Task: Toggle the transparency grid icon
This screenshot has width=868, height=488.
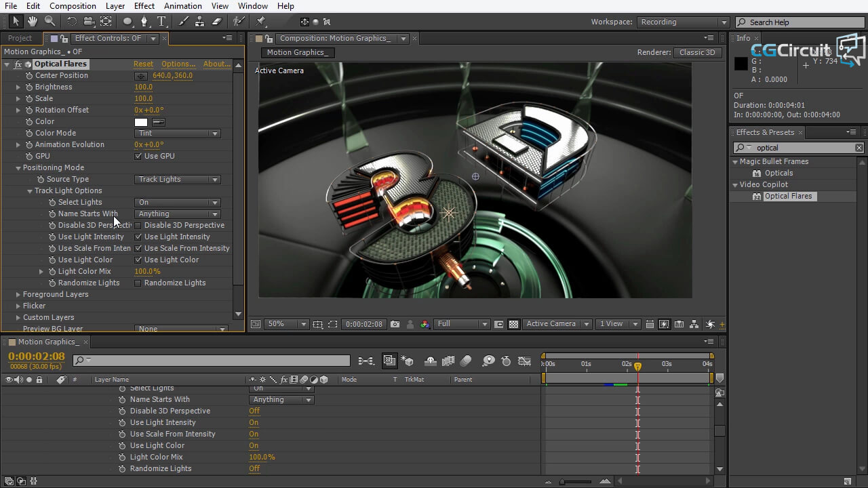Action: (514, 324)
